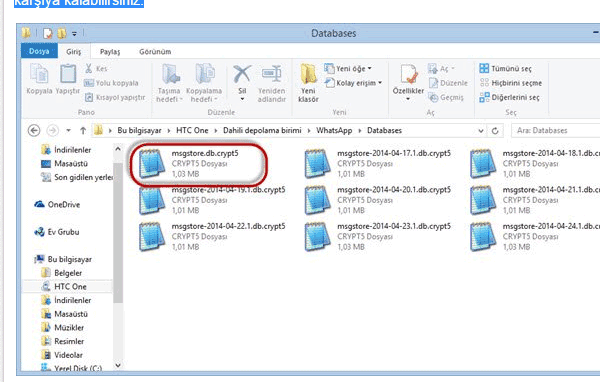
Task: Click the Back navigation arrow
Action: pos(34,131)
